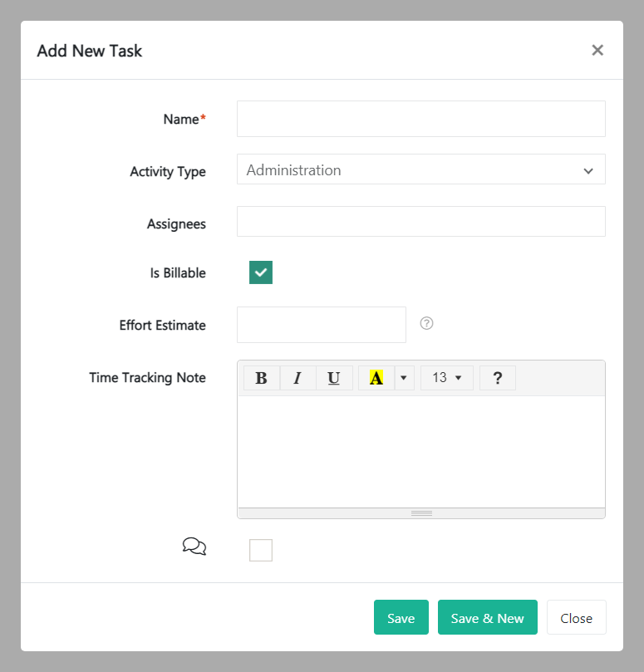Viewport: 644px width, 672px height.
Task: Expand the font size dropdown showing 13
Action: tap(446, 377)
